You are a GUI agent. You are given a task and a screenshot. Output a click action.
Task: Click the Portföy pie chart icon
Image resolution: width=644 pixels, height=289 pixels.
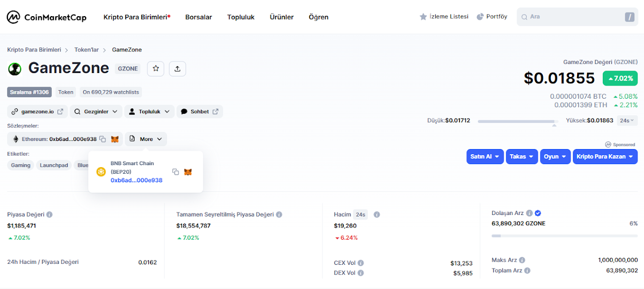(x=480, y=17)
